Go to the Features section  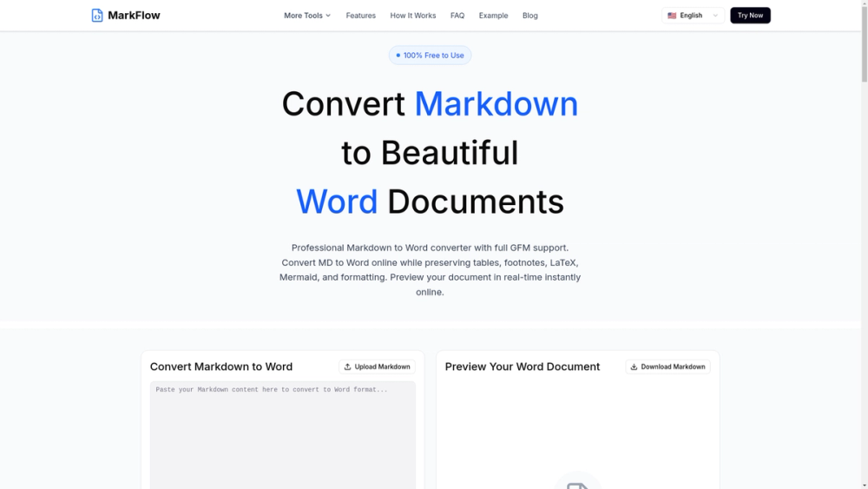click(360, 16)
